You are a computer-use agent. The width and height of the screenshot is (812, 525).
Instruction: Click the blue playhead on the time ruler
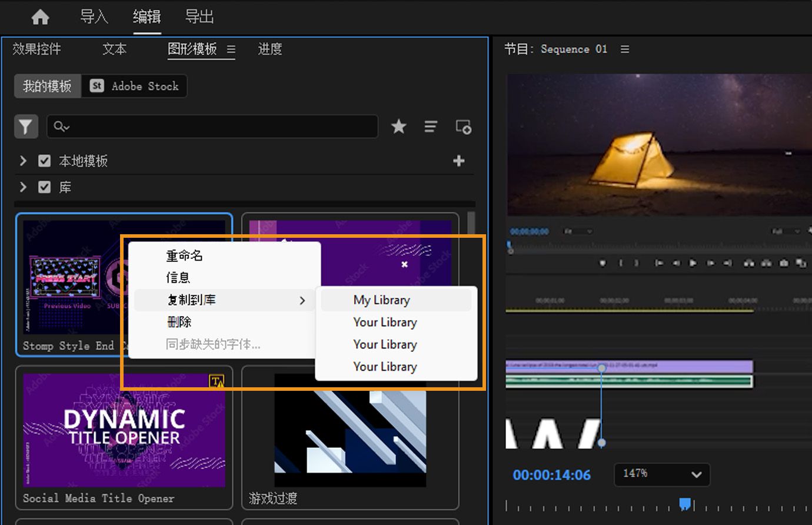[x=685, y=503]
